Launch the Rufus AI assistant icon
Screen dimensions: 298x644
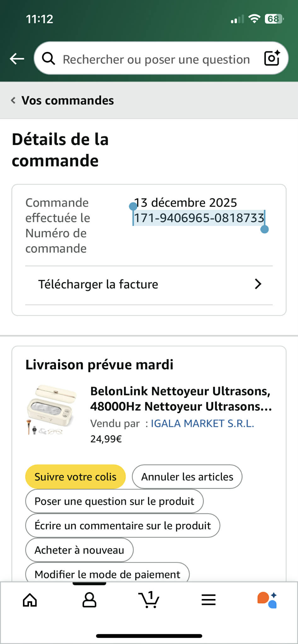tap(267, 600)
